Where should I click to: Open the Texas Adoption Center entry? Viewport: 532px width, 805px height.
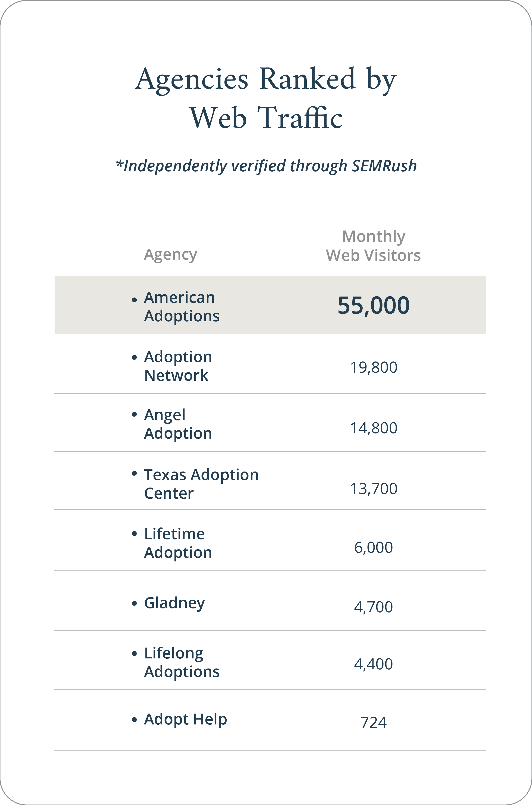pyautogui.click(x=201, y=484)
